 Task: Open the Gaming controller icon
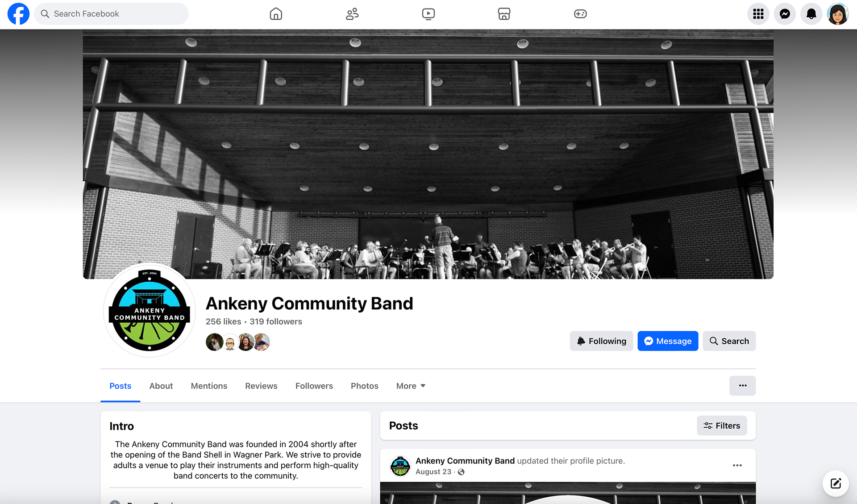580,14
